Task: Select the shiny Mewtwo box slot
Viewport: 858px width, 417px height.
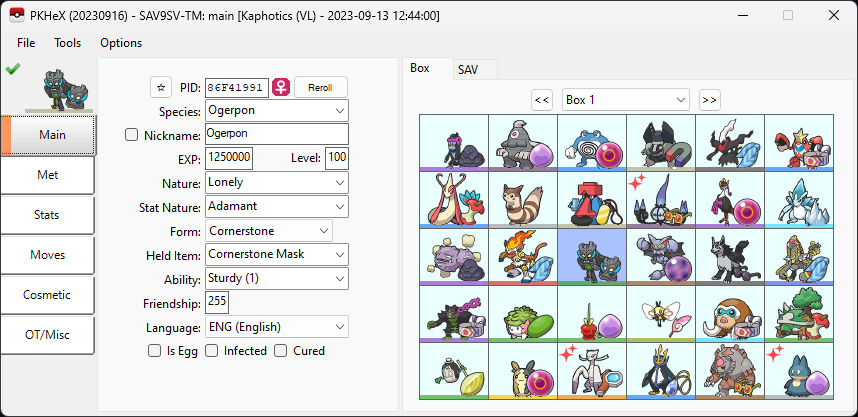Action: tap(592, 370)
